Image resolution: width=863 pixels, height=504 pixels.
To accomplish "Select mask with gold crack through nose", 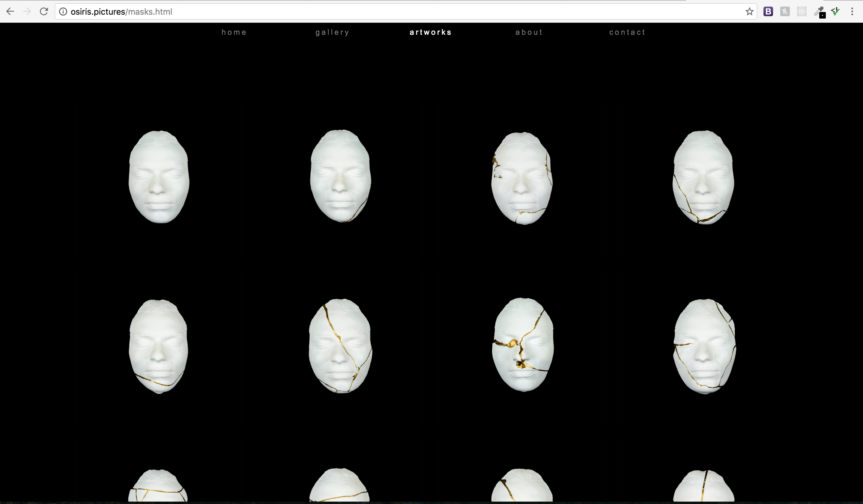I will tap(523, 345).
